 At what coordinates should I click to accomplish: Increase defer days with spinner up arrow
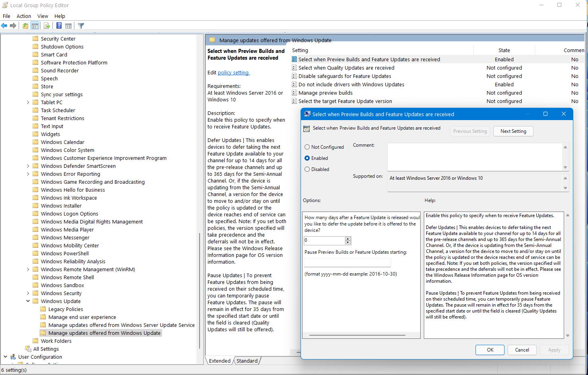click(x=348, y=239)
